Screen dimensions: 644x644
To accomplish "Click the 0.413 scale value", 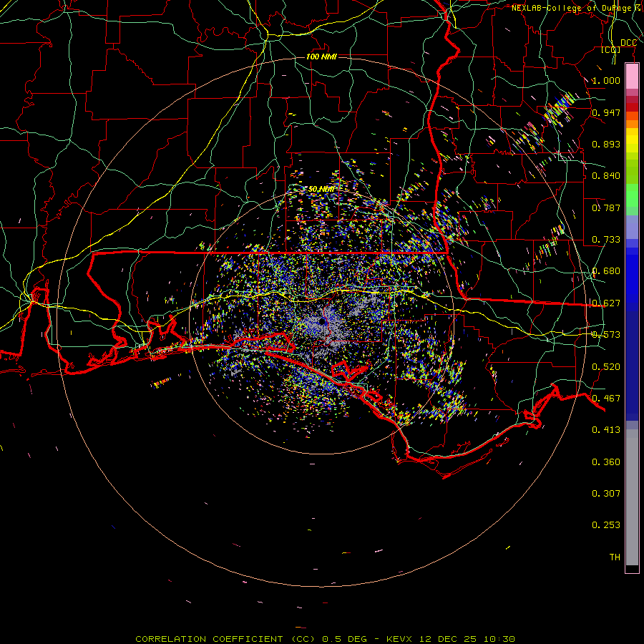I will [x=606, y=430].
